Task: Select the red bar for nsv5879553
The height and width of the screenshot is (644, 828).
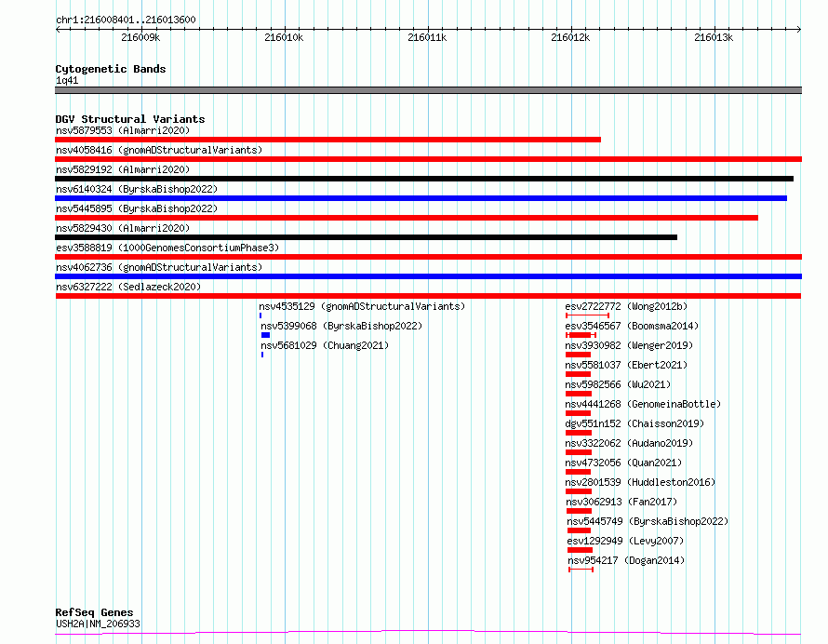Action: click(x=327, y=140)
